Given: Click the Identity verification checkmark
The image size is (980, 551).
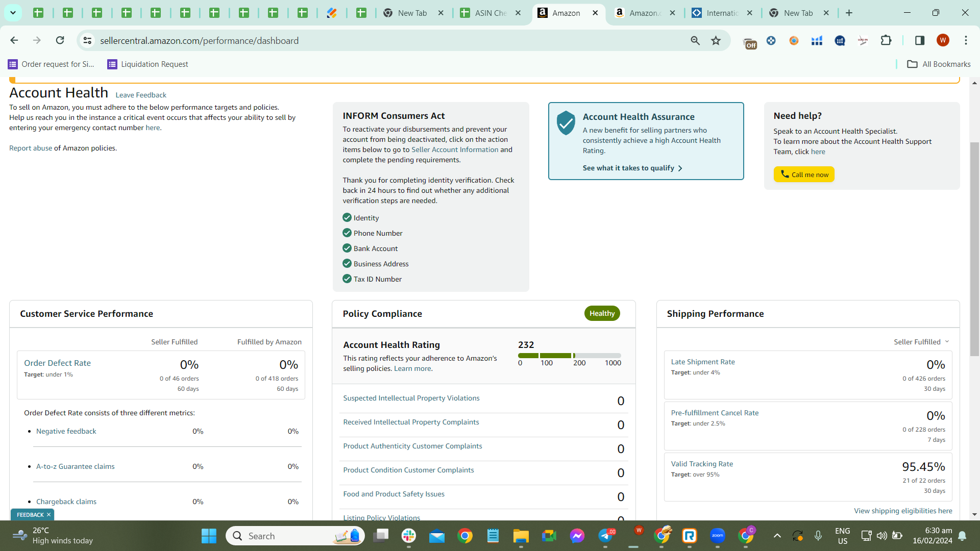Looking at the screenshot, I should pos(347,218).
